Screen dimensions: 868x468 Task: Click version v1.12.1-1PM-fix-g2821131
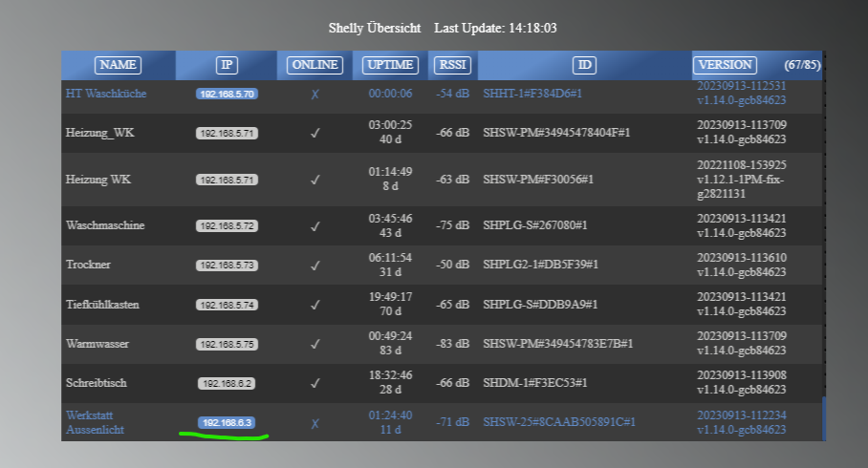pyautogui.click(x=741, y=186)
